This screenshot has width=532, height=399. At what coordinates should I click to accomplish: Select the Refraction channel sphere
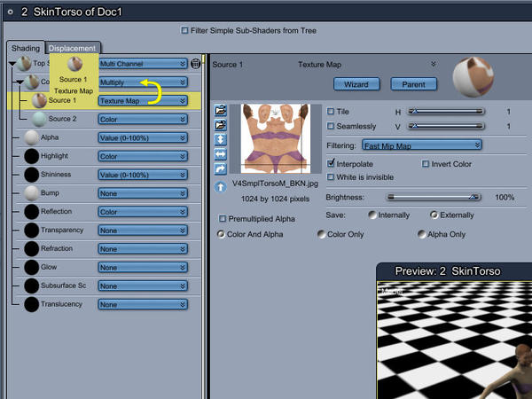point(32,248)
